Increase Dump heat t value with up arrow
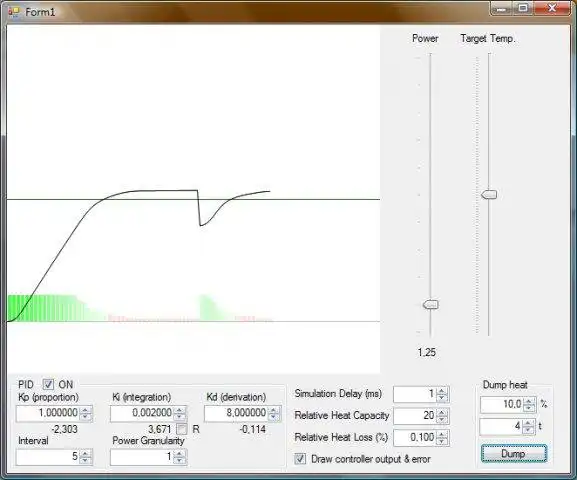This screenshot has height=480, width=577. pos(529,423)
